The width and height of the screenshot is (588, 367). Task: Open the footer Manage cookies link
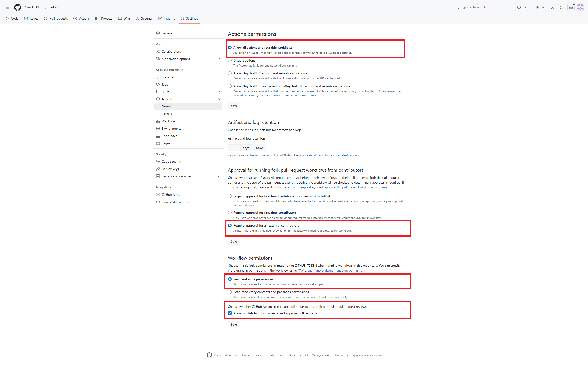(x=321, y=355)
